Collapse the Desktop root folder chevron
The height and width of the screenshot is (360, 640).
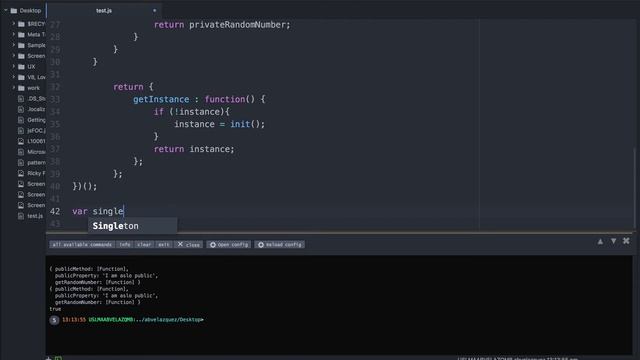[6, 11]
